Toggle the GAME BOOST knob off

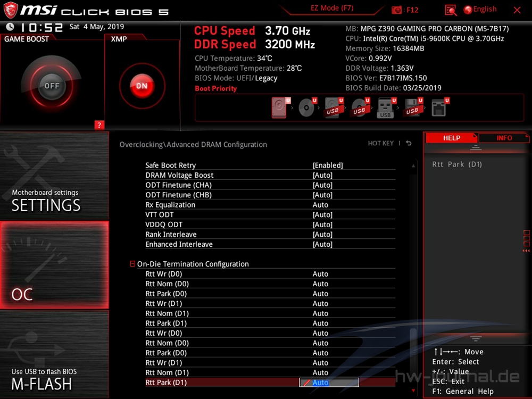coord(52,86)
